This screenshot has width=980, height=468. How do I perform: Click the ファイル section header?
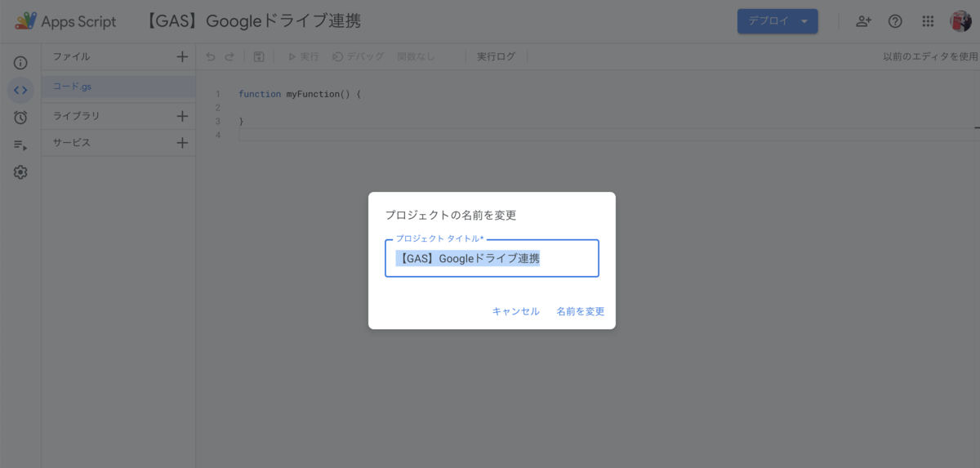coord(72,57)
